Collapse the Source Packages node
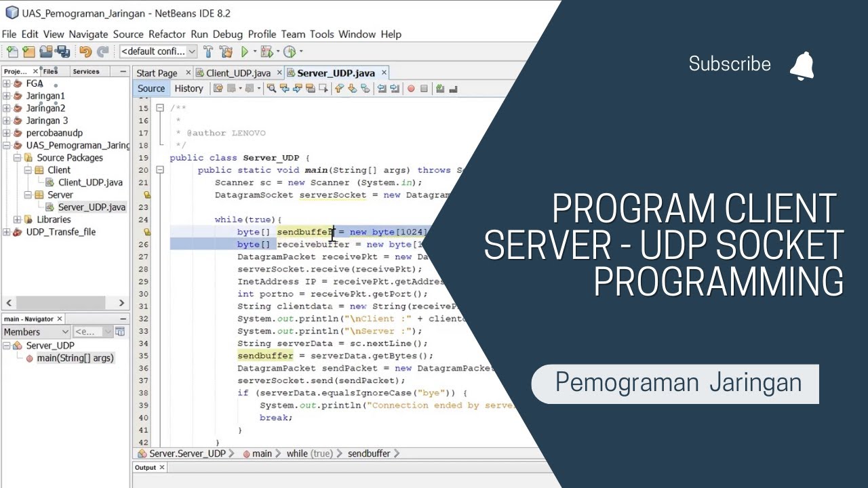 (x=17, y=157)
